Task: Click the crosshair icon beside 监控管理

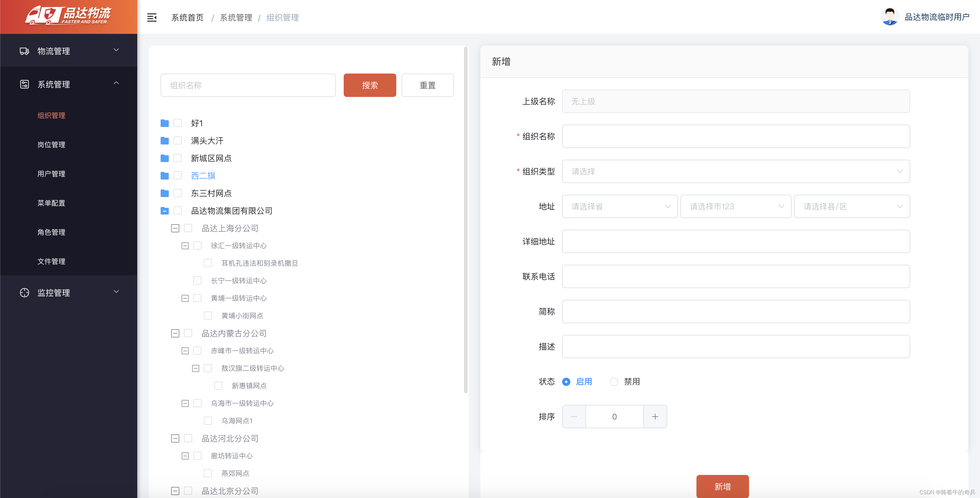Action: click(x=24, y=292)
